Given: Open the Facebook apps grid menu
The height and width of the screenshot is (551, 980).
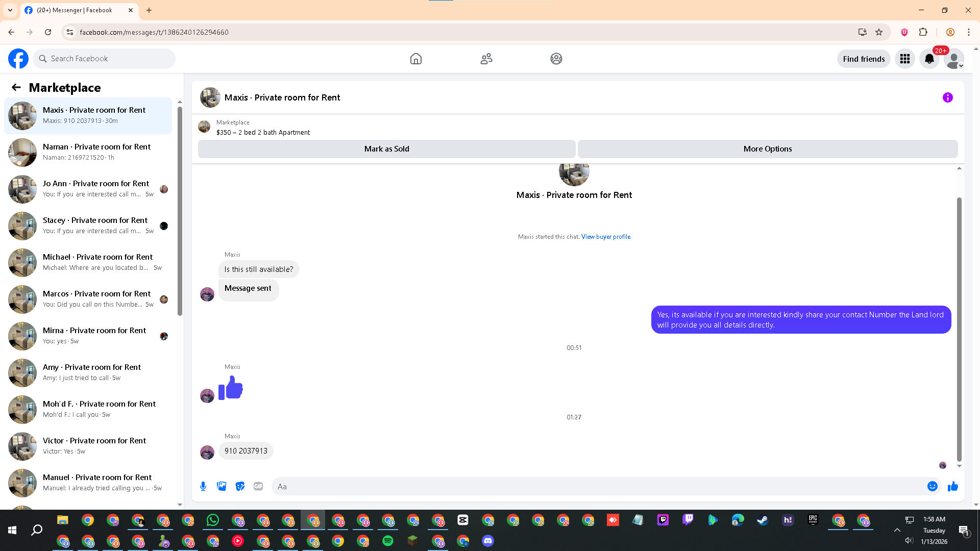Looking at the screenshot, I should [904, 59].
